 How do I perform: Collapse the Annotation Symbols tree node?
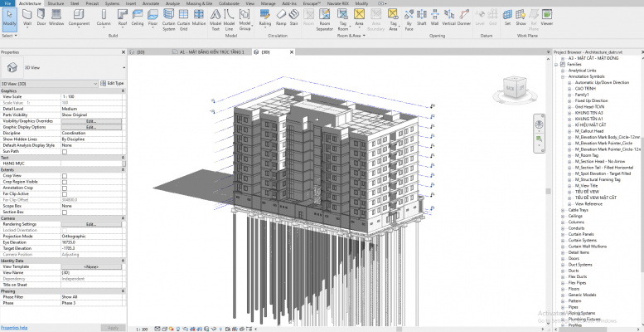click(x=563, y=76)
